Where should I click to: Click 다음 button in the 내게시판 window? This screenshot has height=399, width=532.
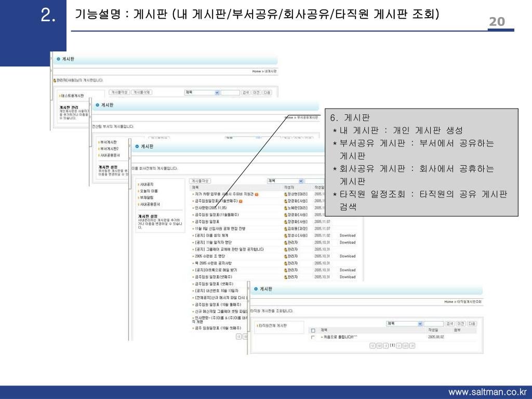point(267,92)
